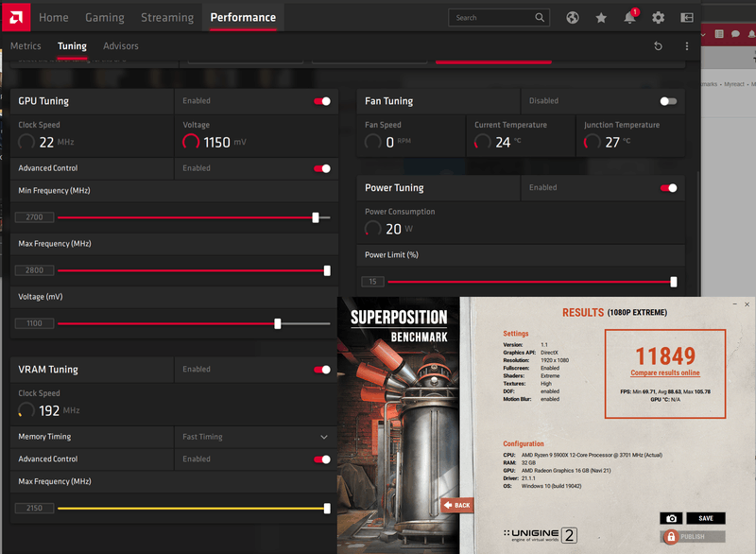Image resolution: width=756 pixels, height=554 pixels.
Task: Click the GPU Voltage slider handle
Action: click(x=277, y=323)
